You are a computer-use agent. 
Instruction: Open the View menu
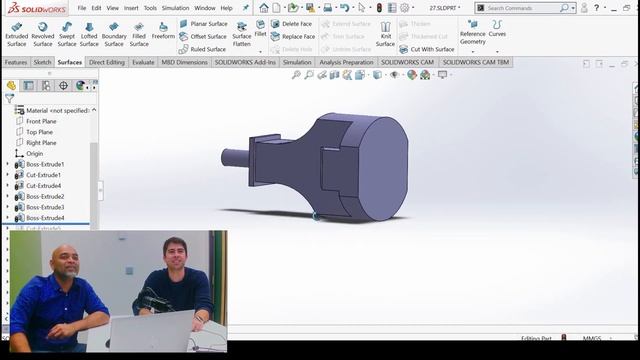click(113, 8)
